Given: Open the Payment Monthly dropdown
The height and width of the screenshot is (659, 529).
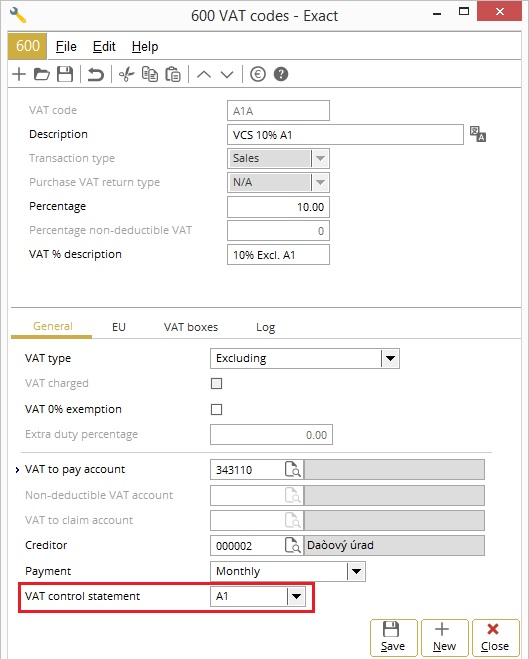Looking at the screenshot, I should (x=356, y=572).
